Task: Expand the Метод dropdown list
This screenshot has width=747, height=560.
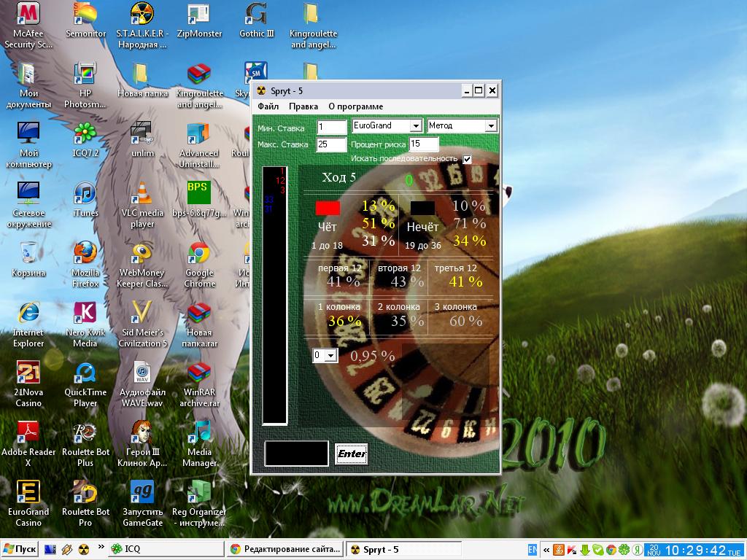Action: point(491,125)
